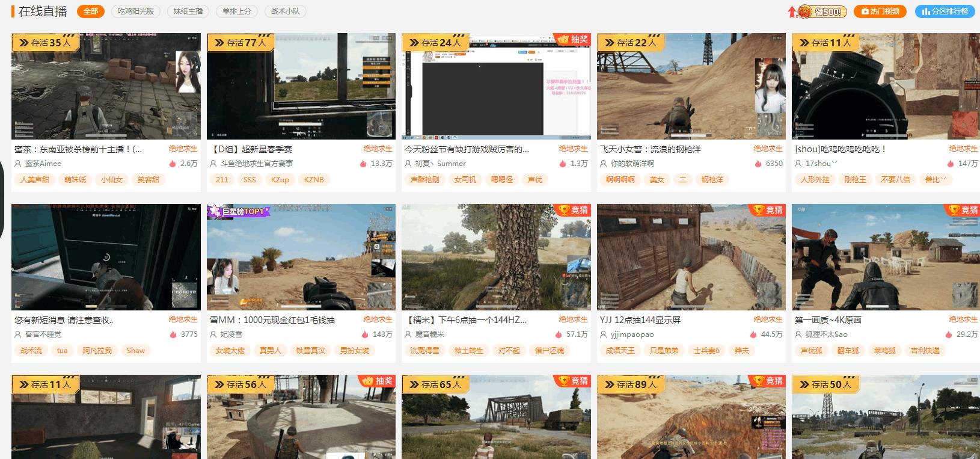Click the 存活22人 survivor badge
Screen dimensions: 980x459
tap(631, 43)
